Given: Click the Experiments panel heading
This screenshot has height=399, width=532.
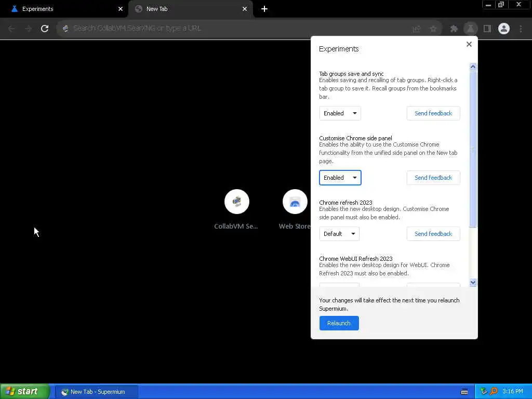Looking at the screenshot, I should (339, 49).
